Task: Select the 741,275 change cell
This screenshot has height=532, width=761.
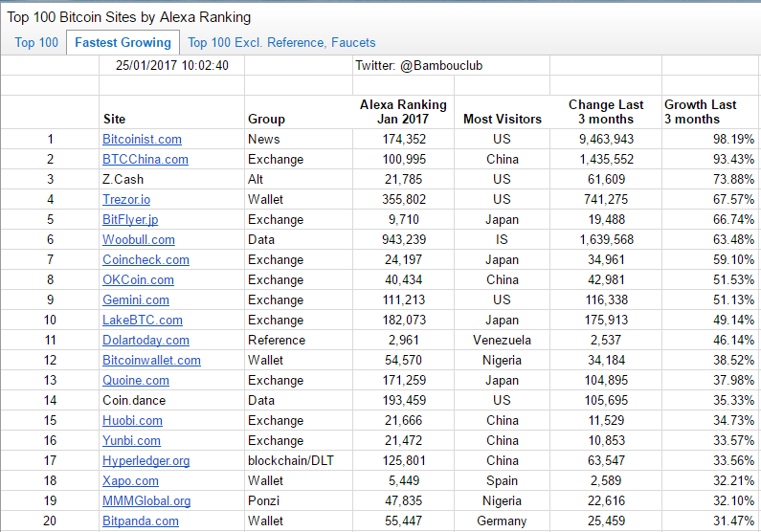Action: click(x=606, y=199)
